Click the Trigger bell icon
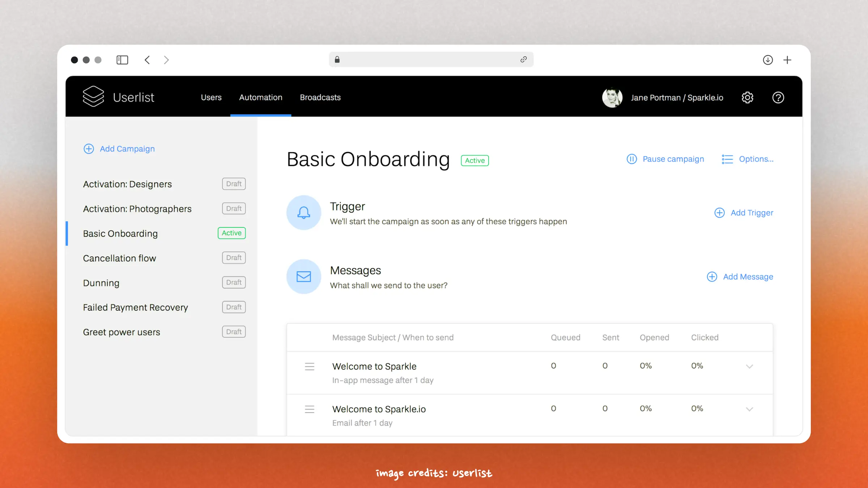 coord(304,213)
